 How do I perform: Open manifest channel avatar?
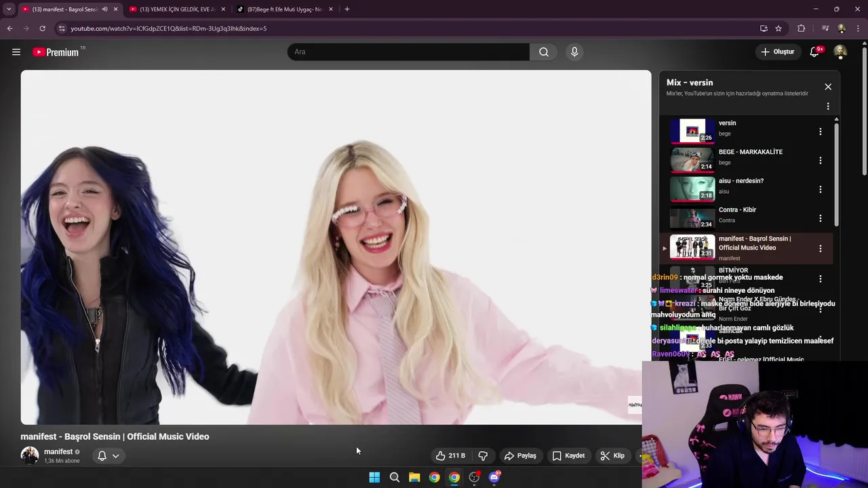point(30,455)
